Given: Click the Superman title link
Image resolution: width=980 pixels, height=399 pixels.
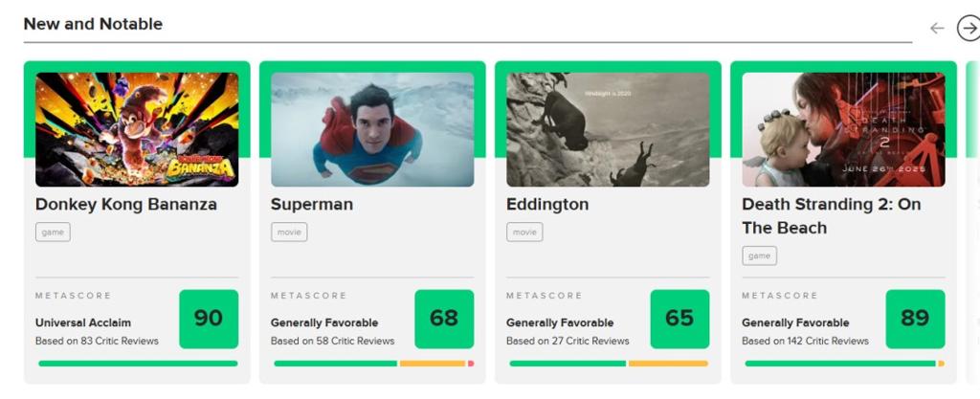Looking at the screenshot, I should pos(312,205).
